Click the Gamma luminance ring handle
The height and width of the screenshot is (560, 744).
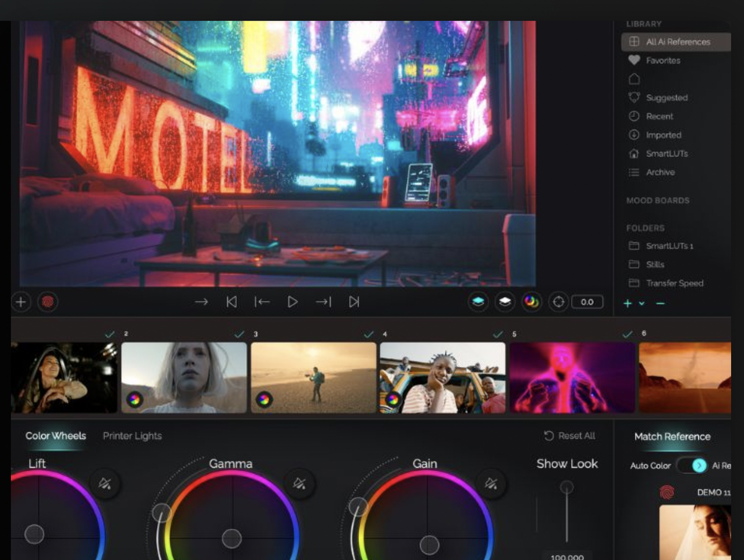coord(161,512)
